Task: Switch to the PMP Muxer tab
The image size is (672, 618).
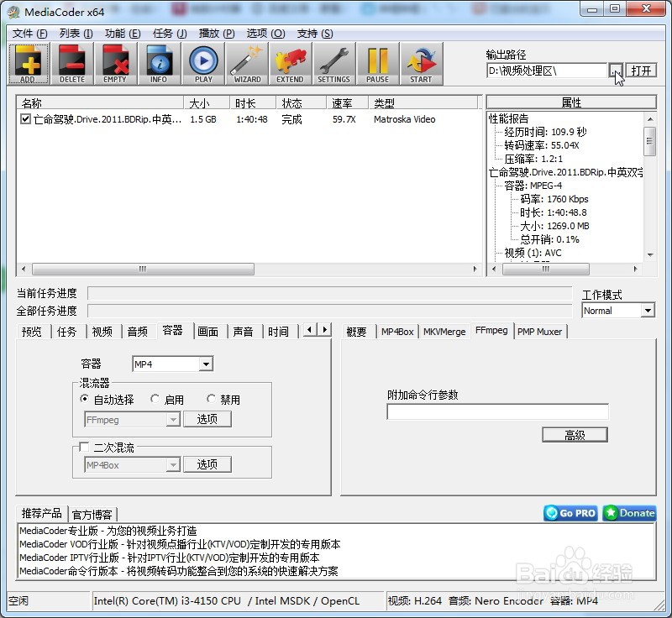Action: tap(539, 332)
